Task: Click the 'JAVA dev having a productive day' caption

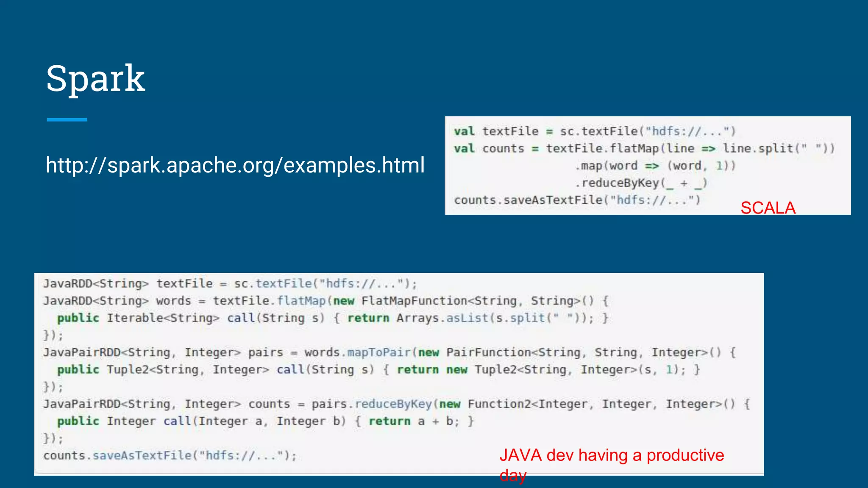Action: click(x=612, y=465)
